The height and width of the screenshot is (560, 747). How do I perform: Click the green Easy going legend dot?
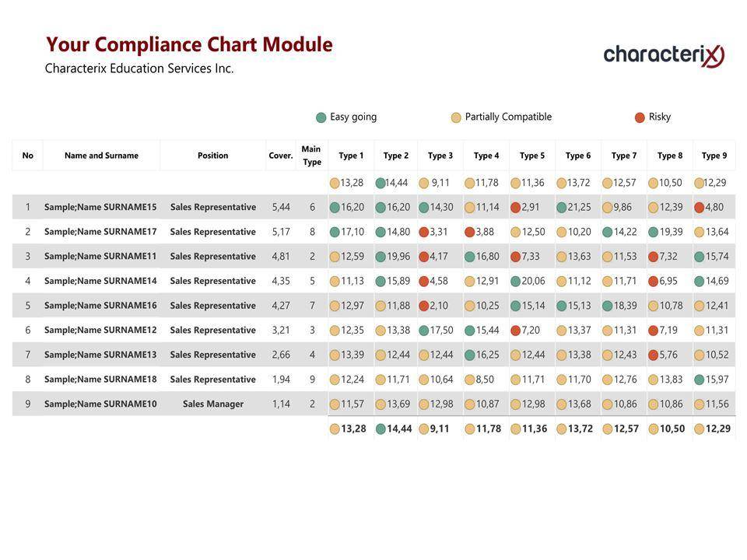[321, 117]
